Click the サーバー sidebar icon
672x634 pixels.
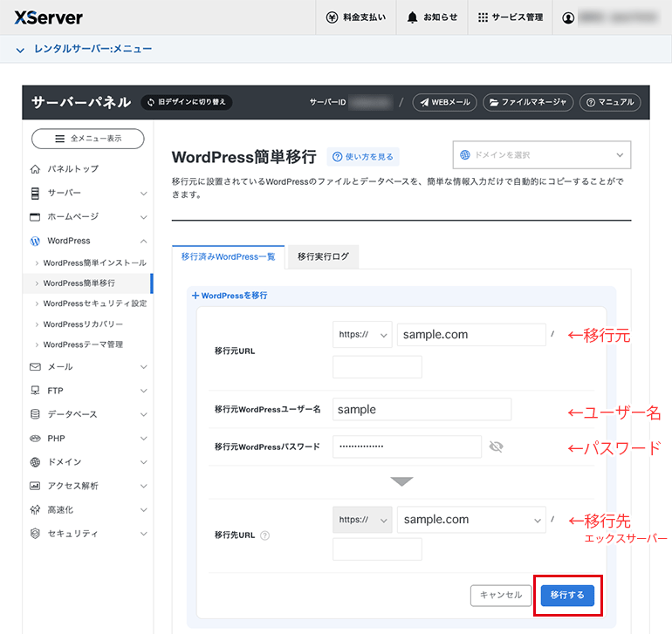click(35, 194)
